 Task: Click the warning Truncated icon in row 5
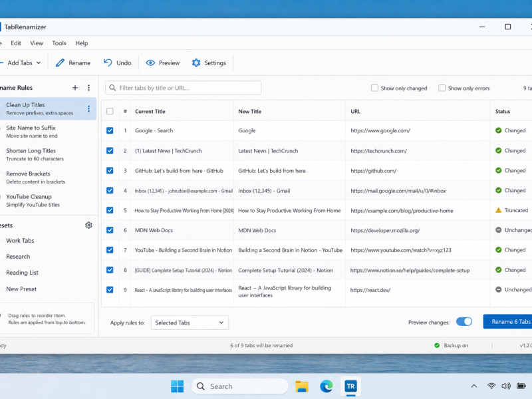498,210
